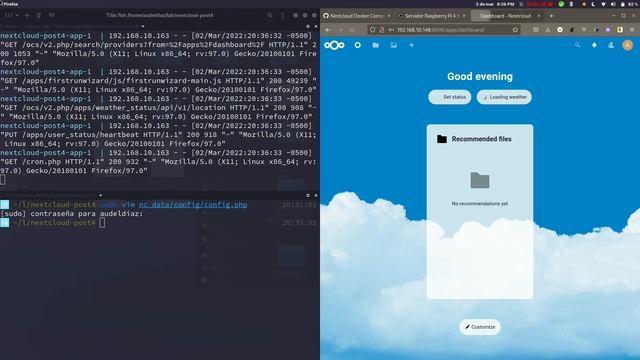Close the Servidor Raspberry Pi 4 tab

pyautogui.click(x=464, y=16)
